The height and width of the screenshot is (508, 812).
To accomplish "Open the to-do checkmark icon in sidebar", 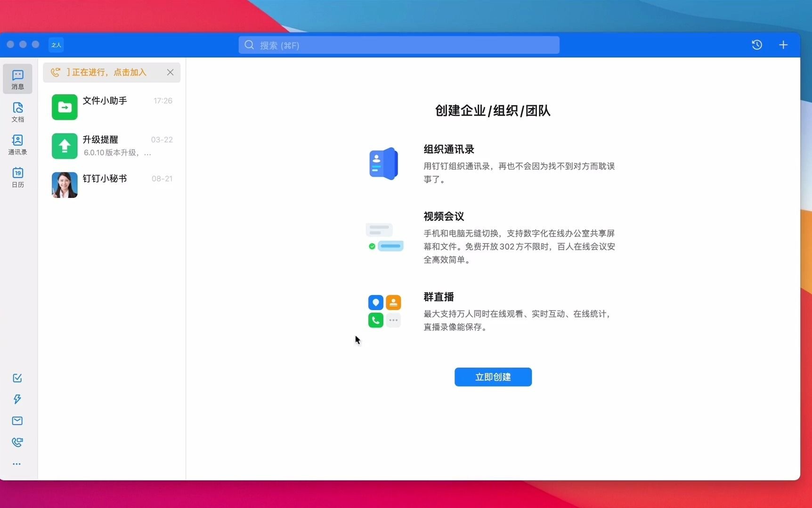I will [17, 378].
